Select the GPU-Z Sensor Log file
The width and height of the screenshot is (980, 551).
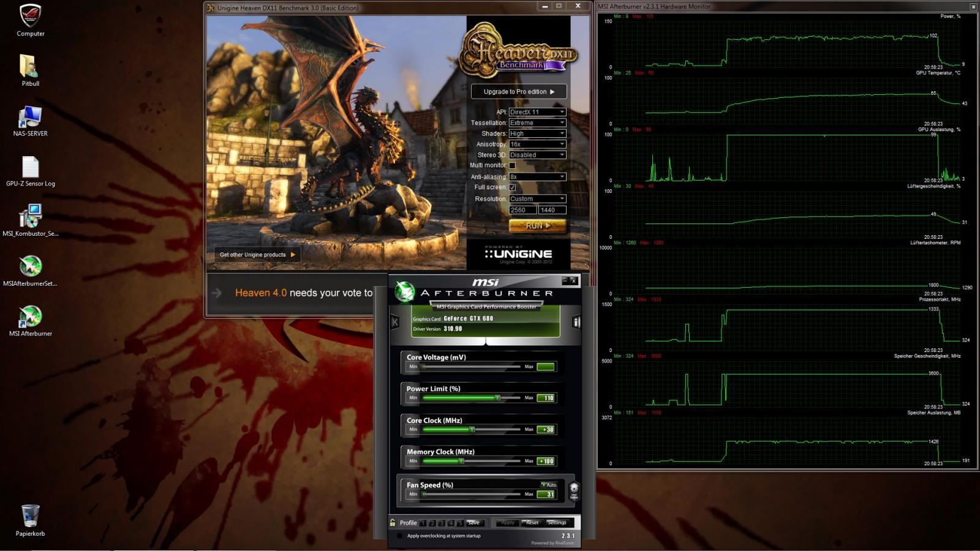(30, 171)
